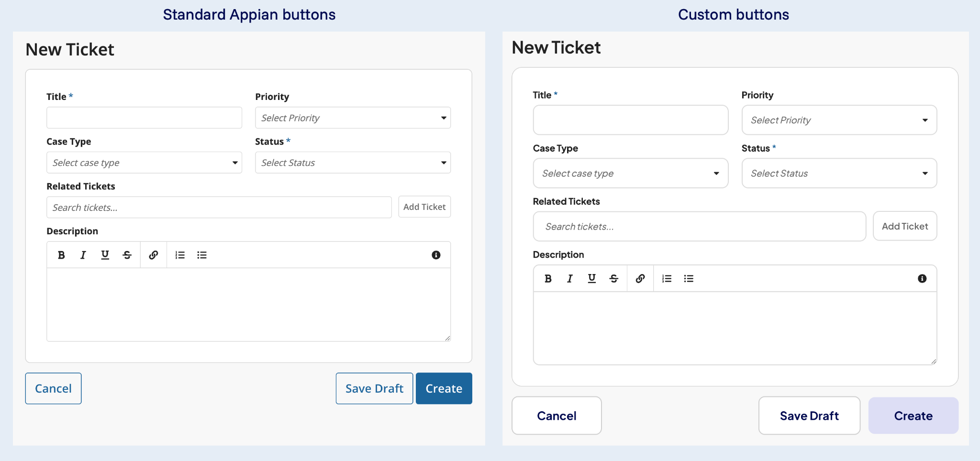Focus the Title field in the Custom form
The image size is (980, 461).
click(x=631, y=120)
